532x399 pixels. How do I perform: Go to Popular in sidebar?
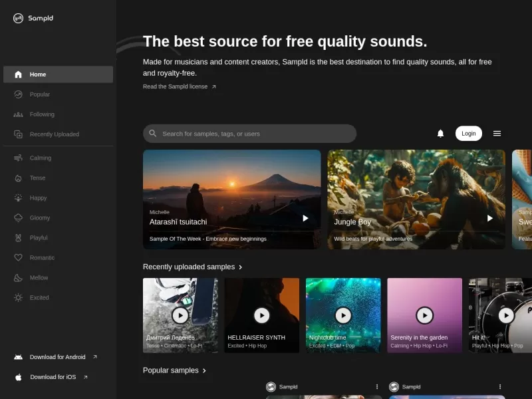(x=40, y=94)
